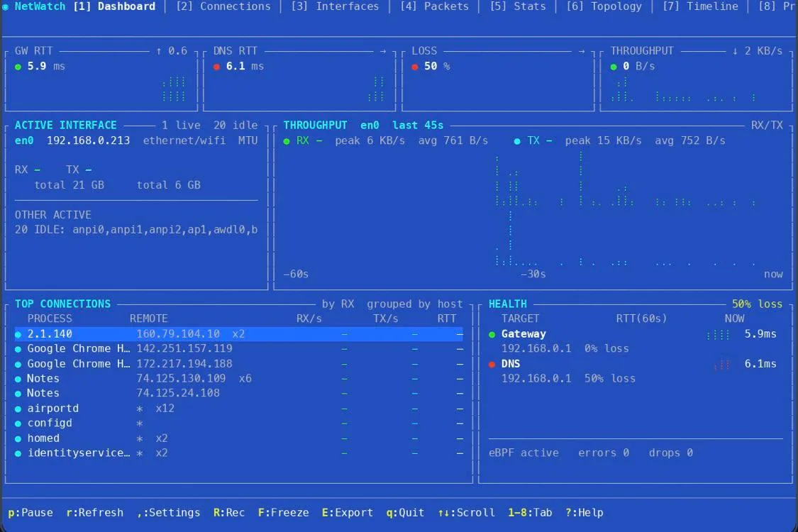Viewport: 798px width, 532px height.
Task: Click the REMOTE column header
Action: [x=149, y=318]
